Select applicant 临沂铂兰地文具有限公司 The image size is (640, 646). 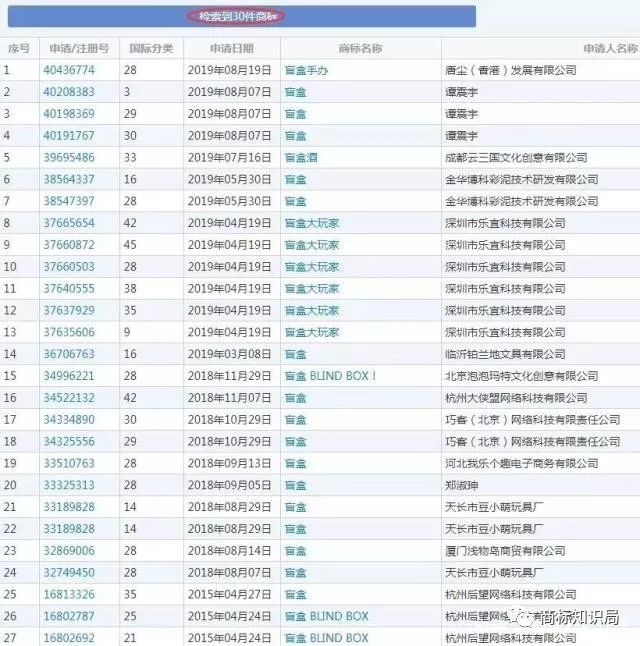[505, 354]
